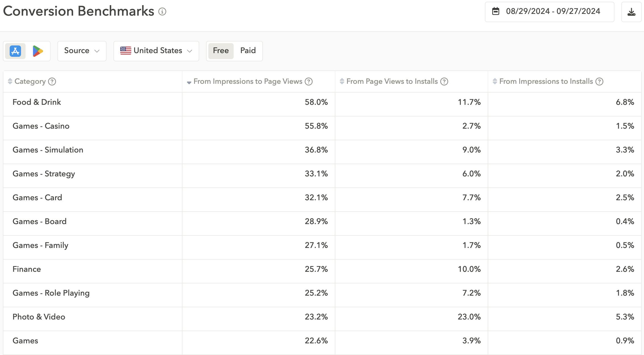Open the United States country dropdown
This screenshot has width=644, height=355.
156,51
